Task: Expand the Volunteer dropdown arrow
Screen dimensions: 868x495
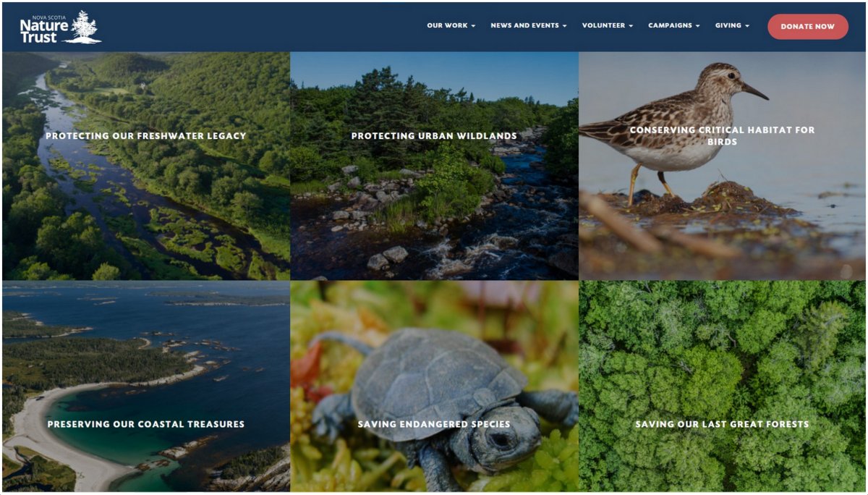Action: pyautogui.click(x=631, y=26)
